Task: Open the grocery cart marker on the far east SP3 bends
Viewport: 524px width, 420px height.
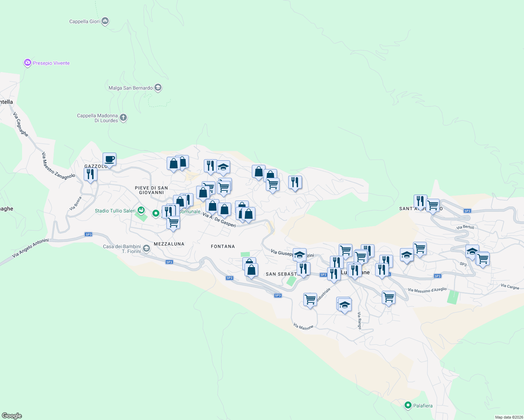Action: [x=483, y=260]
